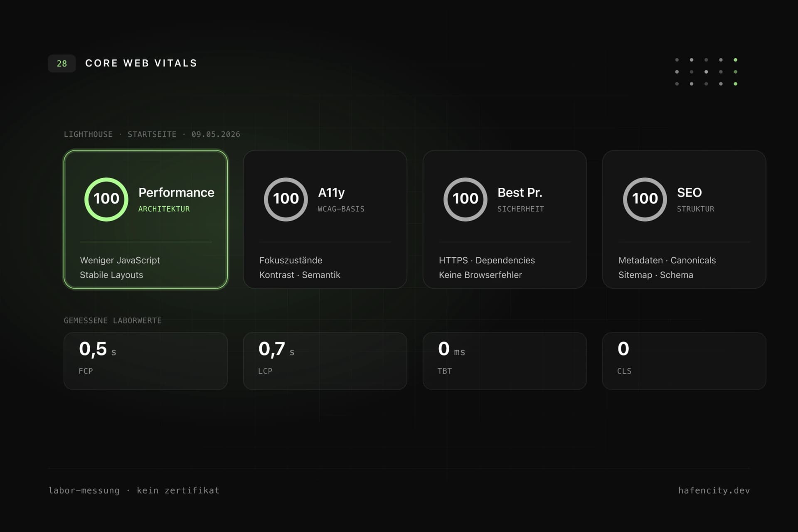Select the TBT 0 ms metric tile
Image resolution: width=798 pixels, height=532 pixels.
pyautogui.click(x=505, y=361)
